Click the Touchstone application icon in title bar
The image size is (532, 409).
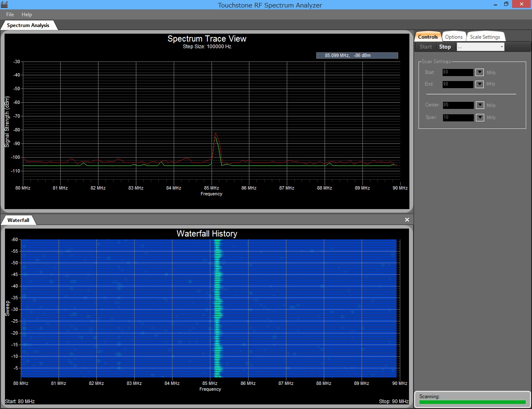[4, 5]
